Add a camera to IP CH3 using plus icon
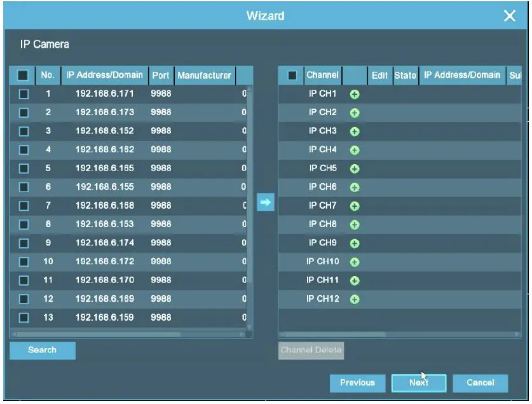The width and height of the screenshot is (532, 404). [355, 131]
